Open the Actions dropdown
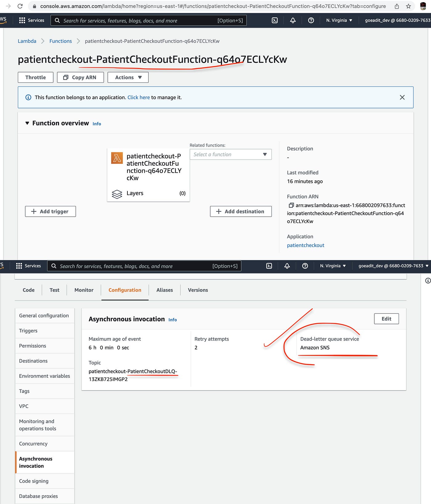Viewport: 431px width, 504px height. click(x=128, y=77)
